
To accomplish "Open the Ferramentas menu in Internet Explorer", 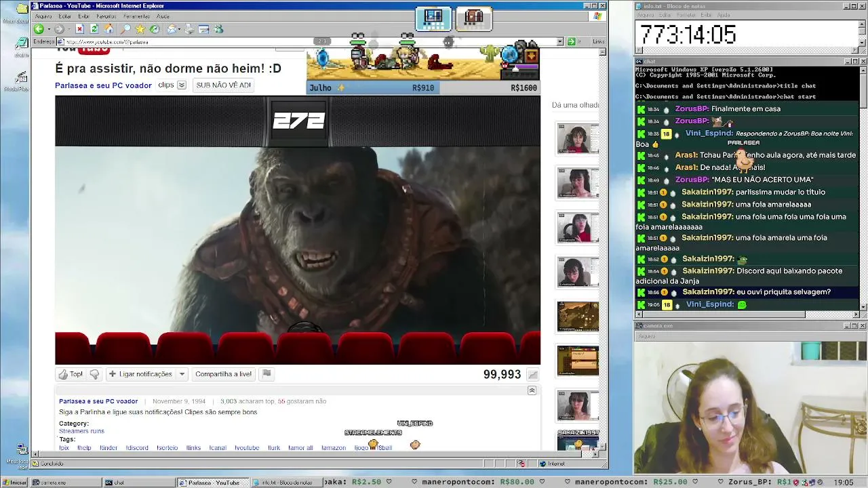I will pos(137,16).
